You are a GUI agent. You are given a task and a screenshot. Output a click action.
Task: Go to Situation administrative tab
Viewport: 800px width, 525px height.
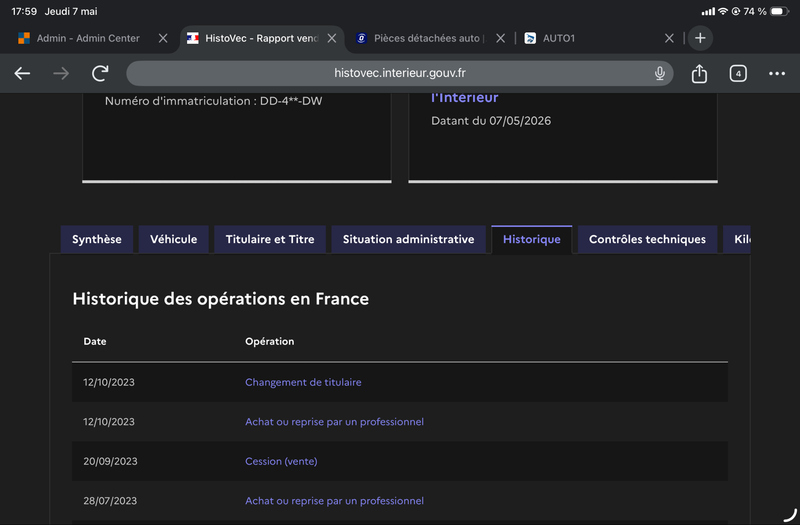[x=409, y=239]
